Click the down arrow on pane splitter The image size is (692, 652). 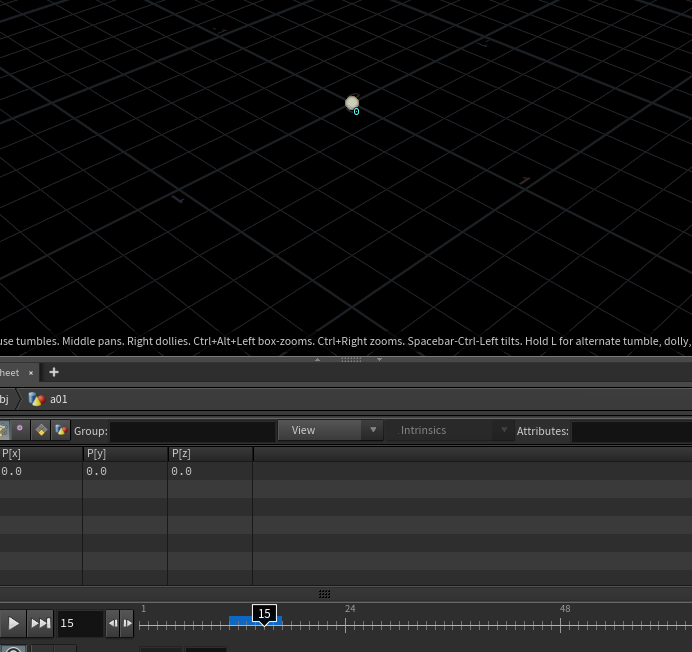pyautogui.click(x=380, y=360)
